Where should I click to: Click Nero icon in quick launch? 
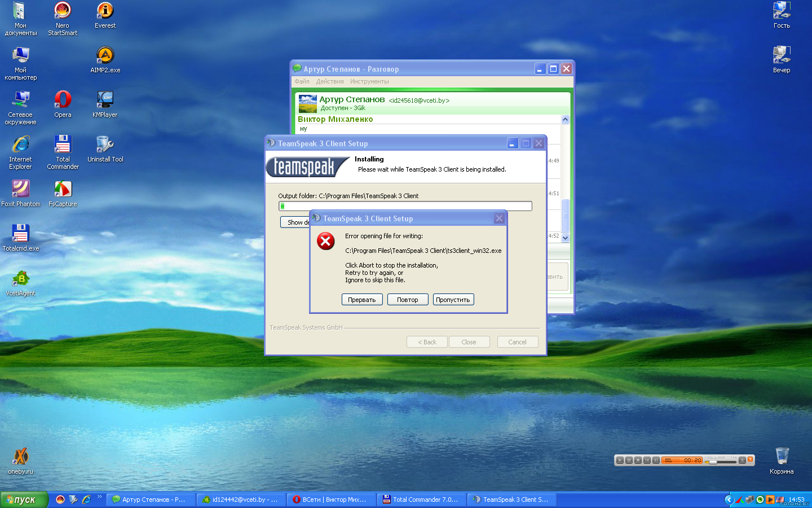click(60, 500)
